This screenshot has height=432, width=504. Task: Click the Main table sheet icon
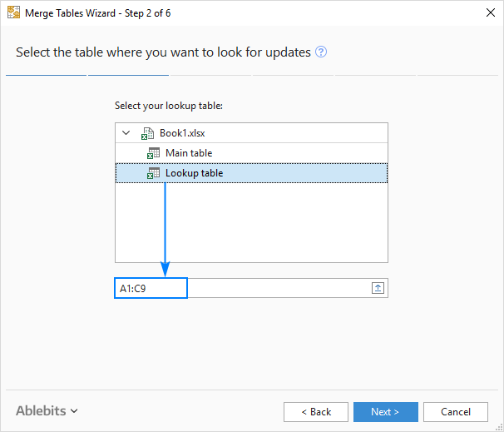point(153,153)
